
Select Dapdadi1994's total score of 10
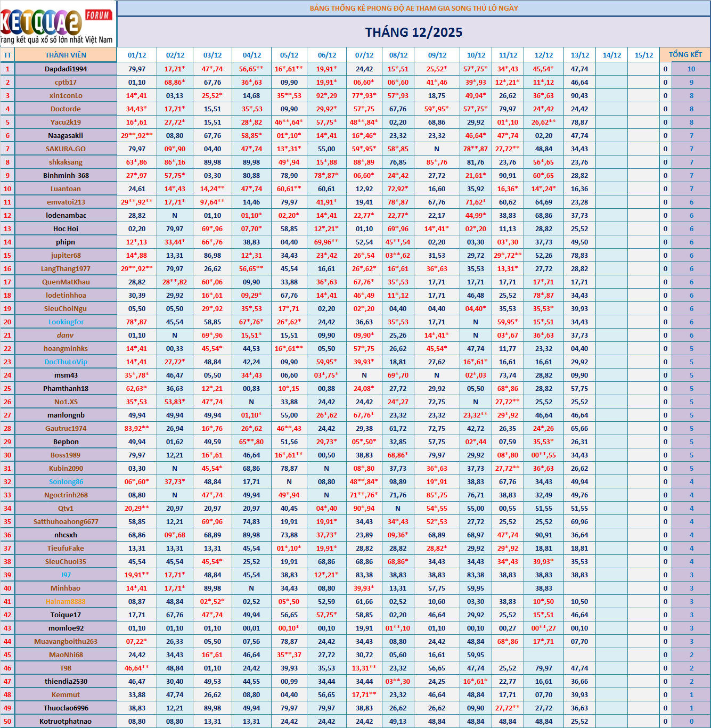(x=691, y=69)
